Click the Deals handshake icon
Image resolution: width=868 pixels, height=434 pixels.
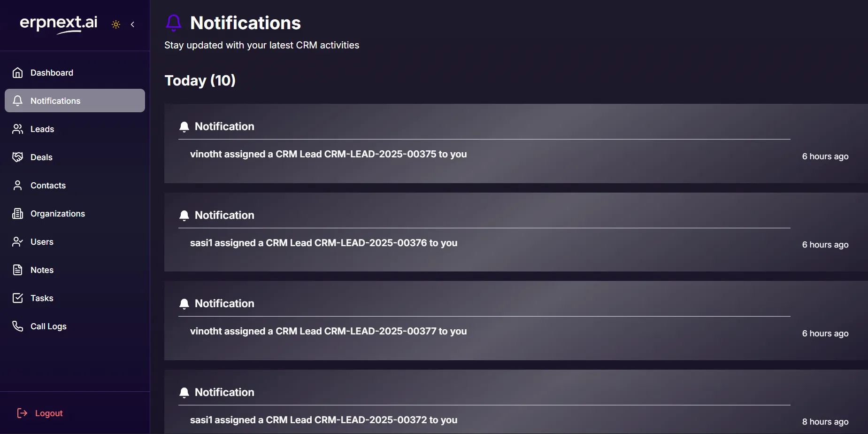18,157
